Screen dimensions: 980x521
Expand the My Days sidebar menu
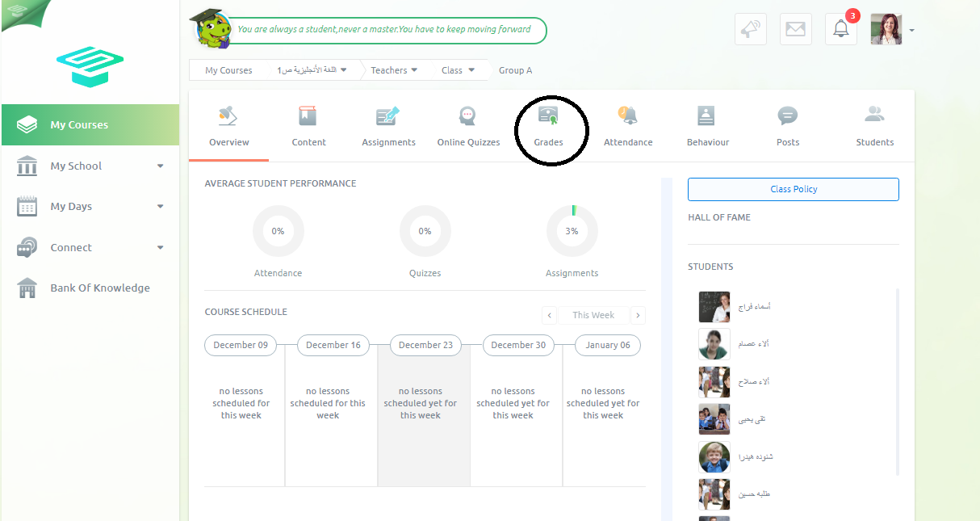coord(160,206)
